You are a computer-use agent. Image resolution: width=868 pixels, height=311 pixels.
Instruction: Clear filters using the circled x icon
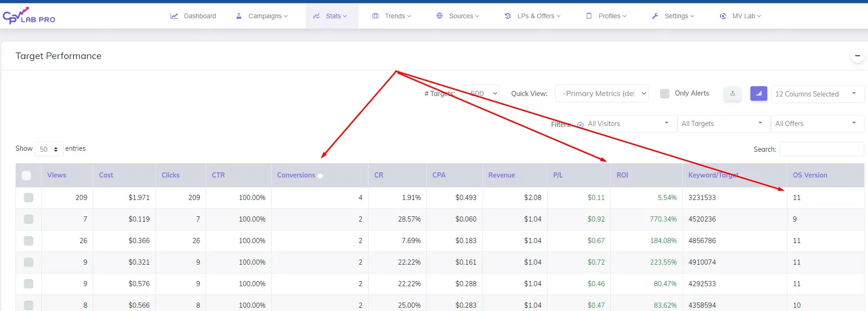coord(580,125)
